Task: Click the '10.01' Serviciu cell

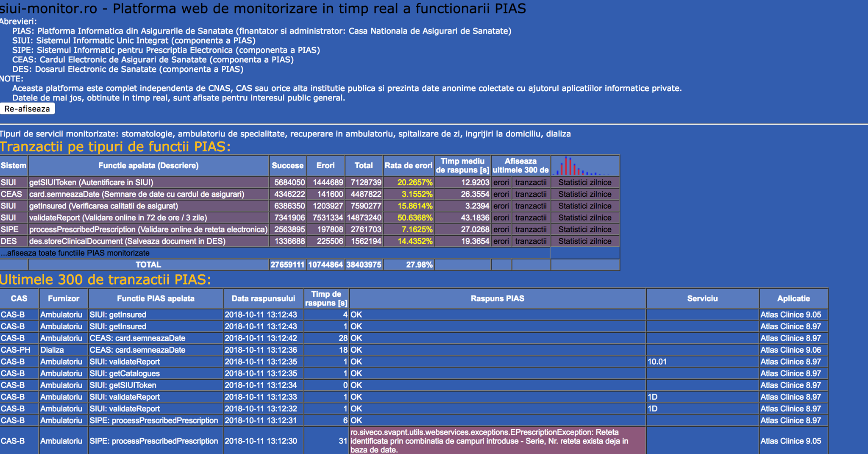Action: (702, 362)
